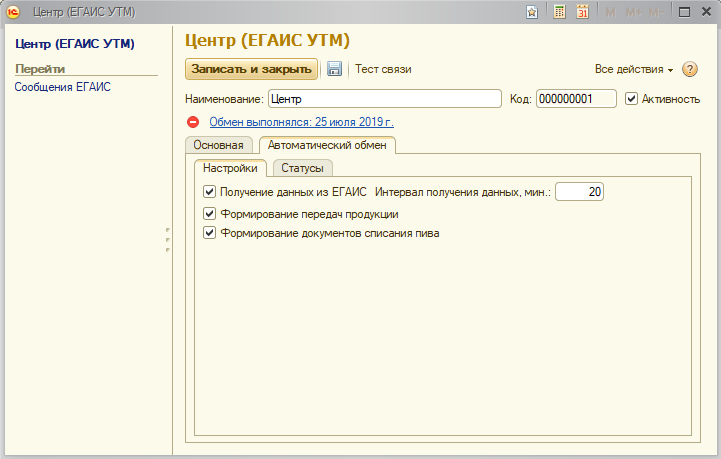Open the calendar icon in title bar
This screenshot has width=721, height=459.
tap(583, 12)
